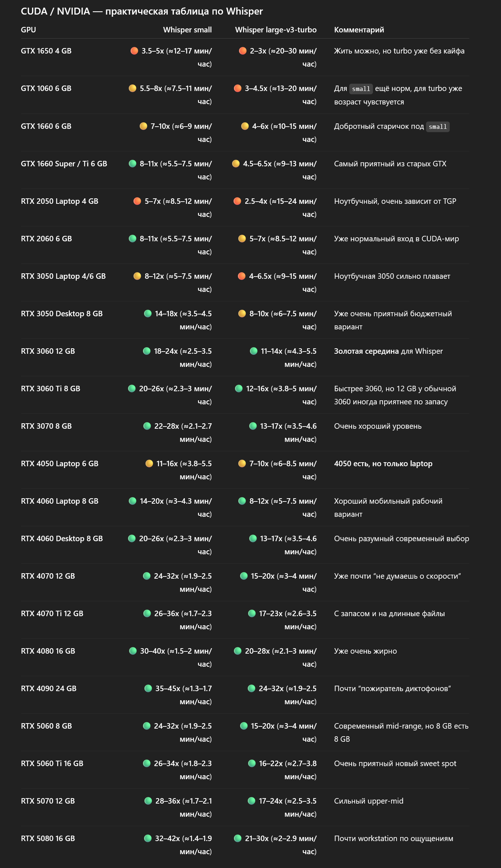Click the red dot in RTX 3050 Laptop turbo cell
Screen dimensions: 501x868
click(x=242, y=276)
